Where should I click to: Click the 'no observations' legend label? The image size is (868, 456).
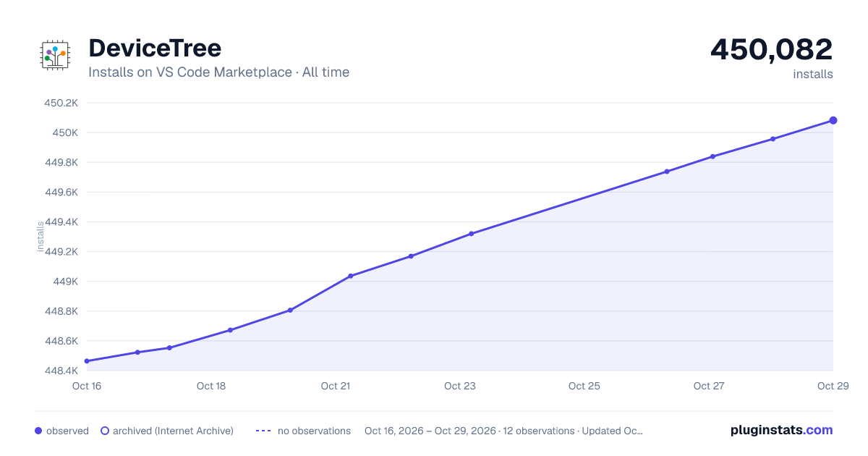point(314,431)
